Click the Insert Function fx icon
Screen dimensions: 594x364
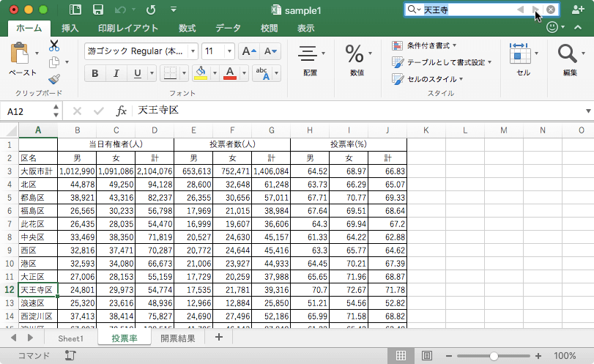(122, 111)
